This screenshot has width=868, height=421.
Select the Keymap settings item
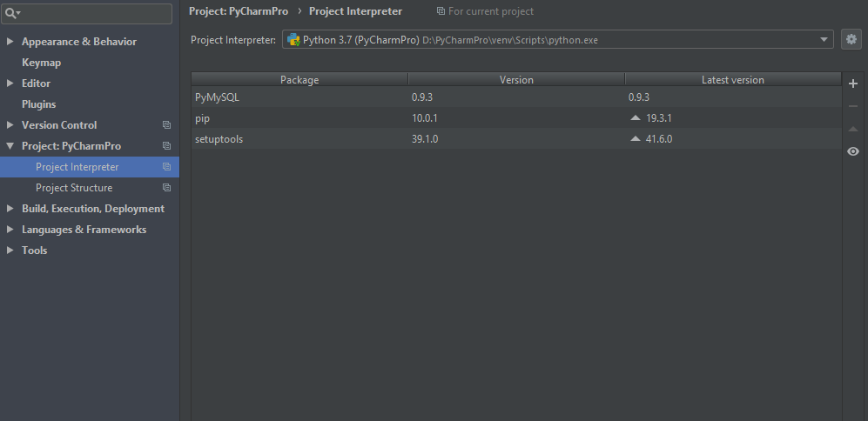click(x=41, y=63)
